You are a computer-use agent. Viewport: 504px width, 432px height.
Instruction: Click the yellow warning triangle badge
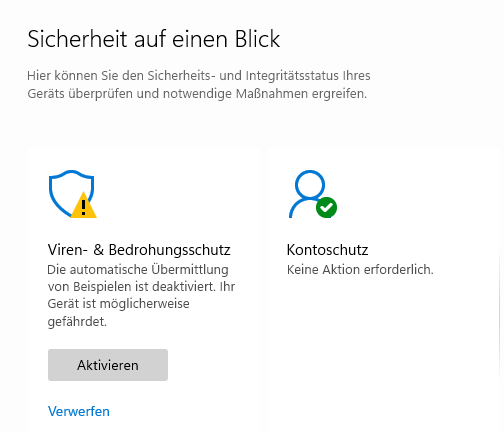83,205
